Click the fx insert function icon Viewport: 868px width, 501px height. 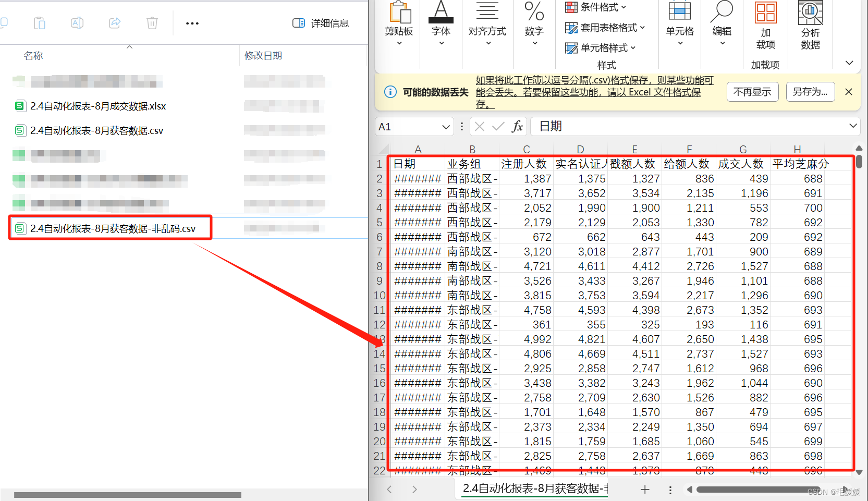coord(517,127)
